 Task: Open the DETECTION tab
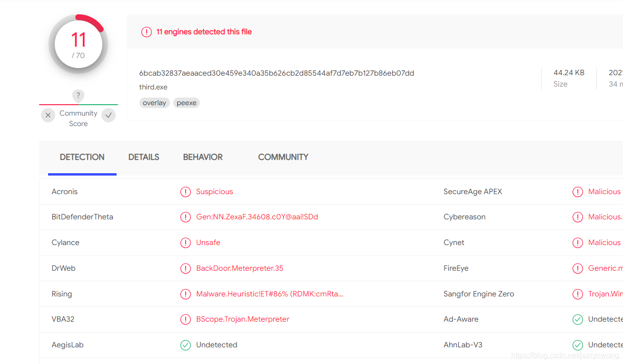pos(82,157)
